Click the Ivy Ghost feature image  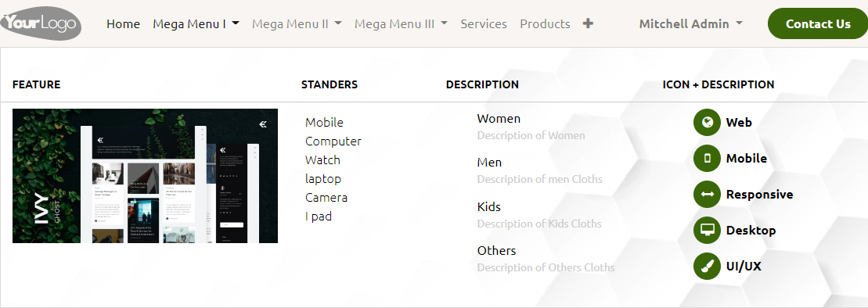(x=145, y=176)
